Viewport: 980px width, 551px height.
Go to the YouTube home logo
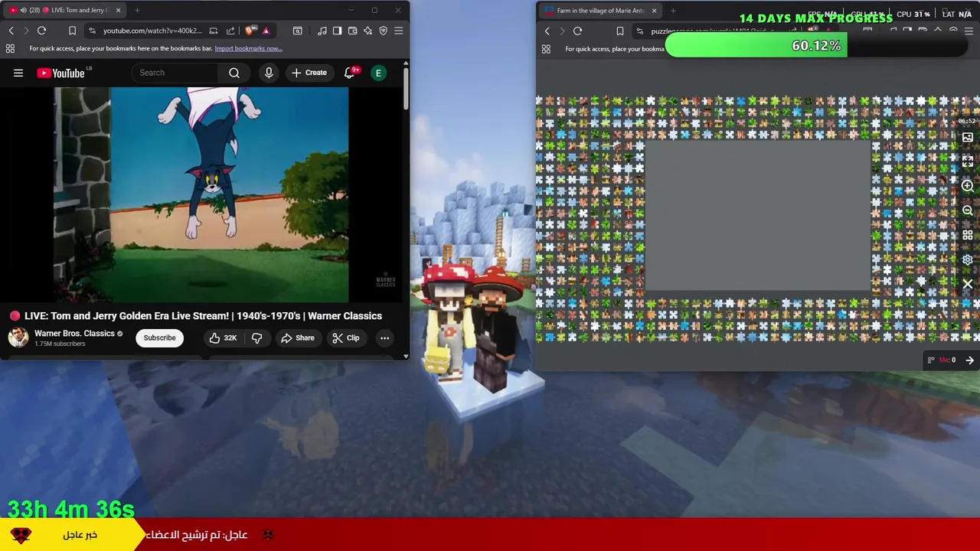tap(62, 73)
